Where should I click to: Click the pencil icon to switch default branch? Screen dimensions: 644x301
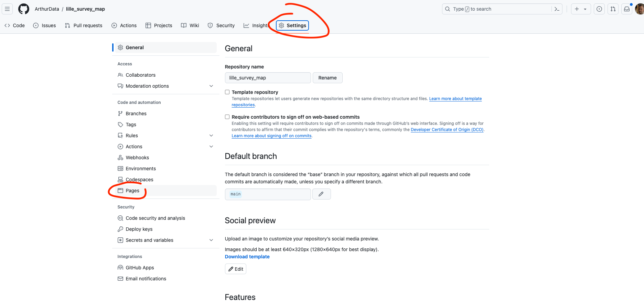[x=321, y=194]
